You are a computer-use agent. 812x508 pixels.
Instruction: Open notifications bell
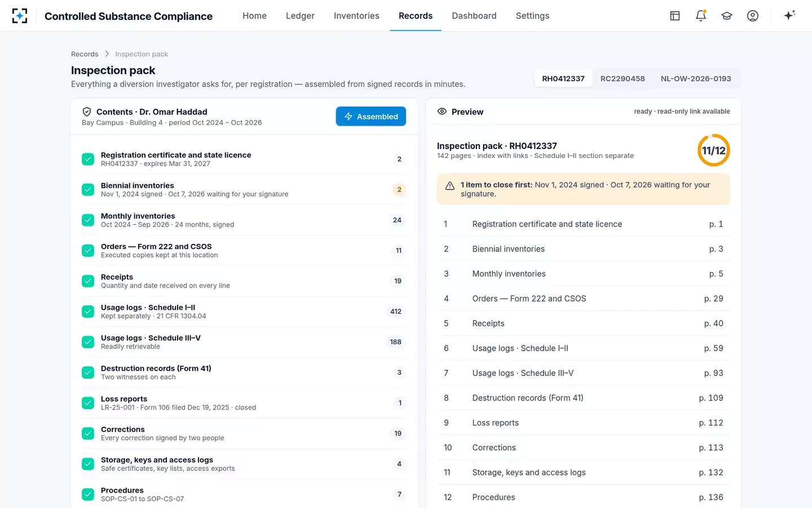coord(701,16)
